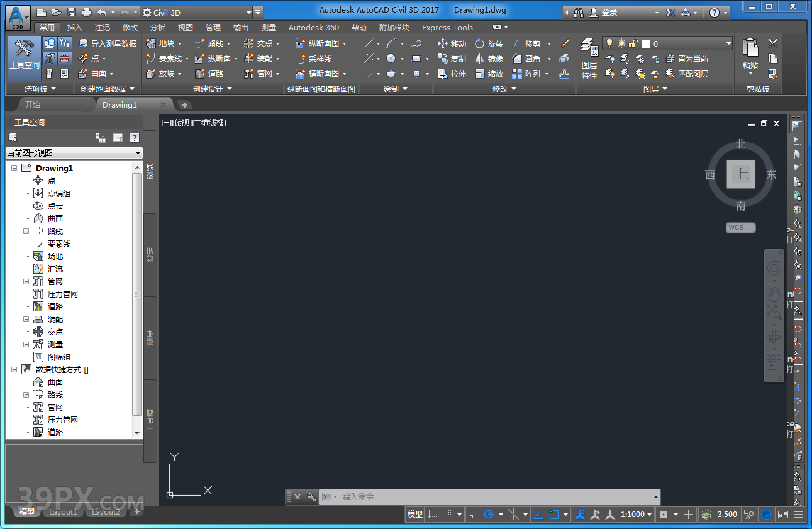Click 置为当前 set layer current
This screenshot has width=812, height=529.
(x=687, y=58)
